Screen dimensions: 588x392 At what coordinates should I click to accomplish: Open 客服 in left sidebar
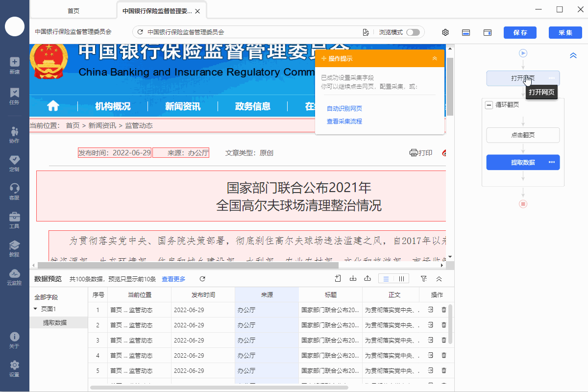[14, 192]
